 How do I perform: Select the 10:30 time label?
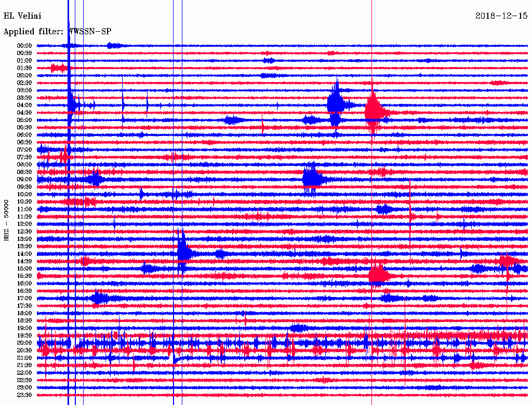click(x=24, y=202)
